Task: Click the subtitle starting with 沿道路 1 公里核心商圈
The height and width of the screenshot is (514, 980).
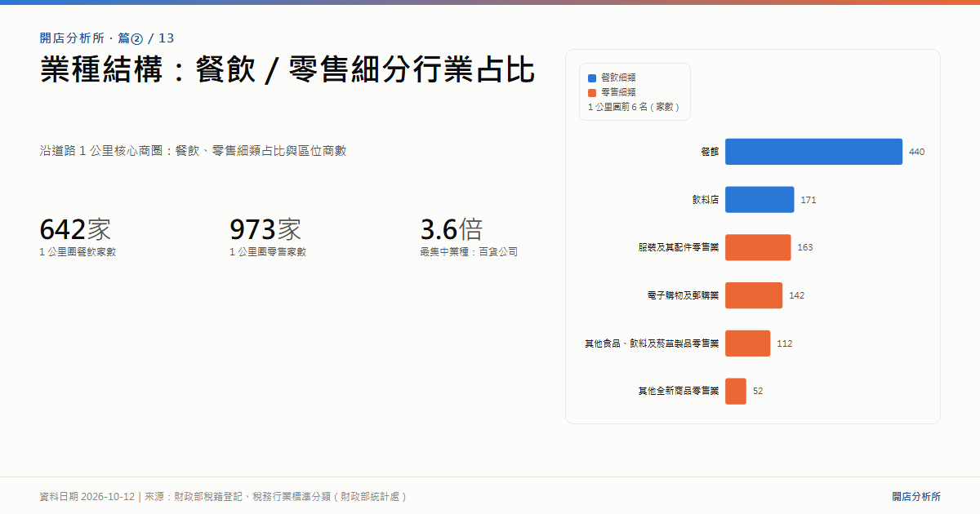Action: [193, 151]
